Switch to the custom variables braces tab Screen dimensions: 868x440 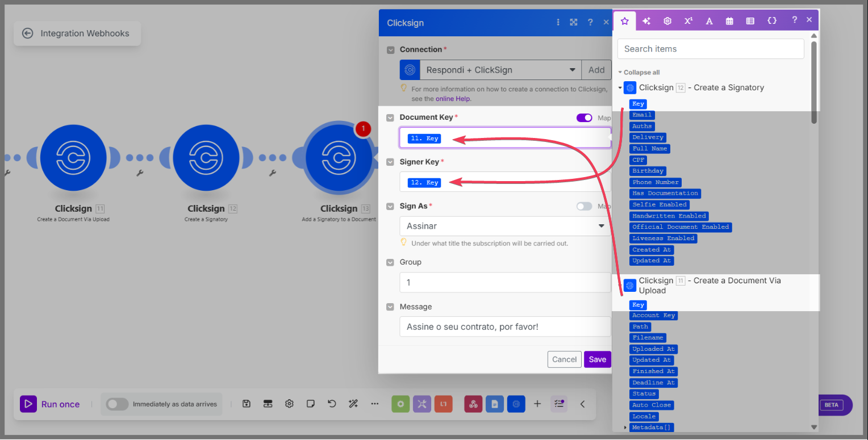tap(772, 20)
